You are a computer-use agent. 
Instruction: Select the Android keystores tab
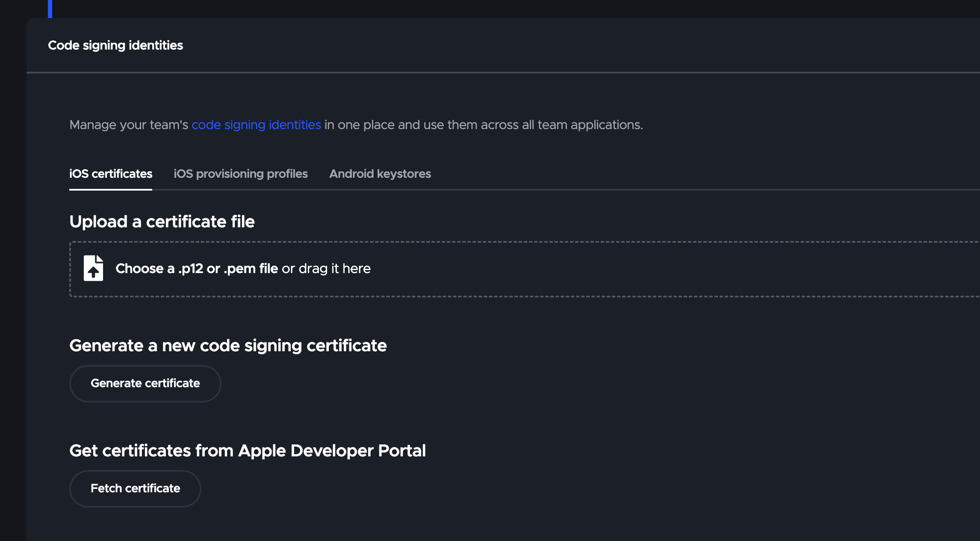(x=380, y=174)
